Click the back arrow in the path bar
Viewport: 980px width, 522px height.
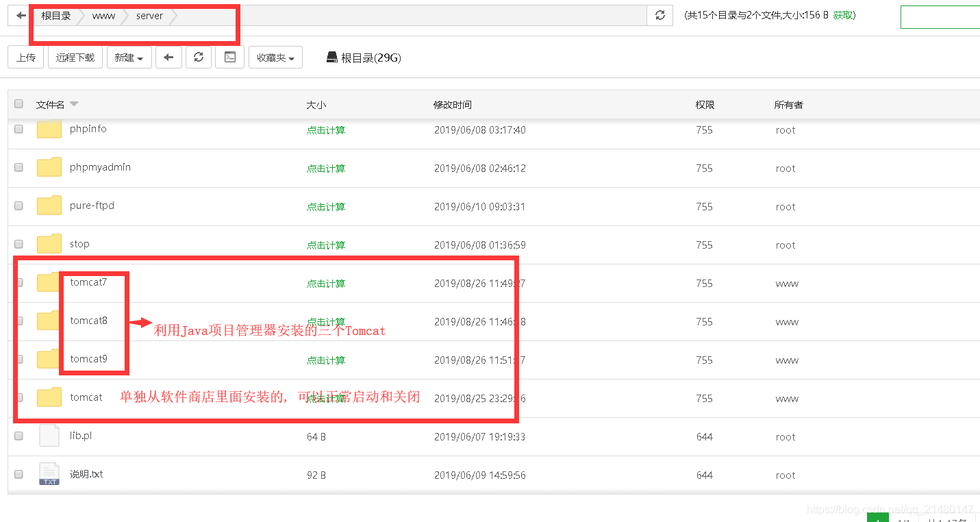[x=21, y=16]
